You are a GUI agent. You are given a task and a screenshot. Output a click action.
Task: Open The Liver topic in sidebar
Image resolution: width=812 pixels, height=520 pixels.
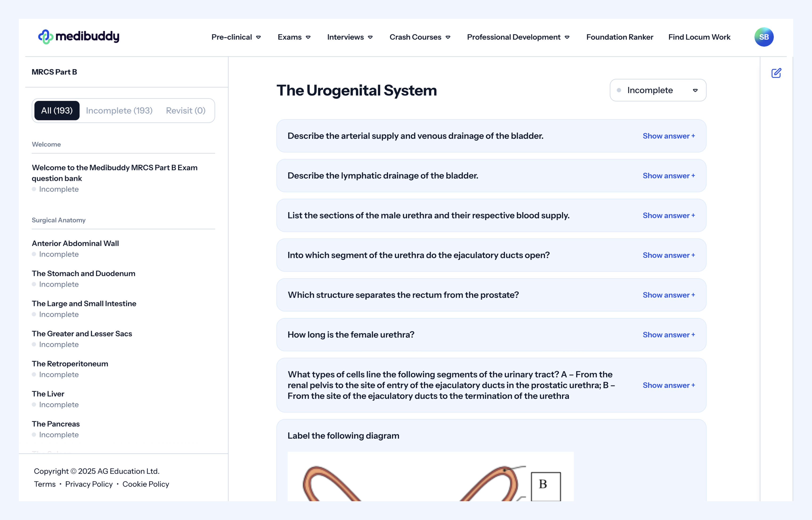click(x=48, y=394)
